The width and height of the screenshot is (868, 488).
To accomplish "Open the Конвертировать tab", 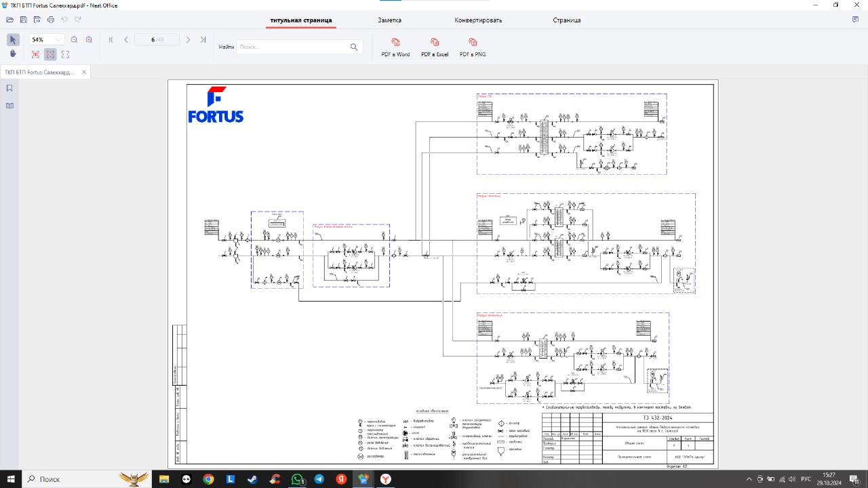I will [478, 20].
